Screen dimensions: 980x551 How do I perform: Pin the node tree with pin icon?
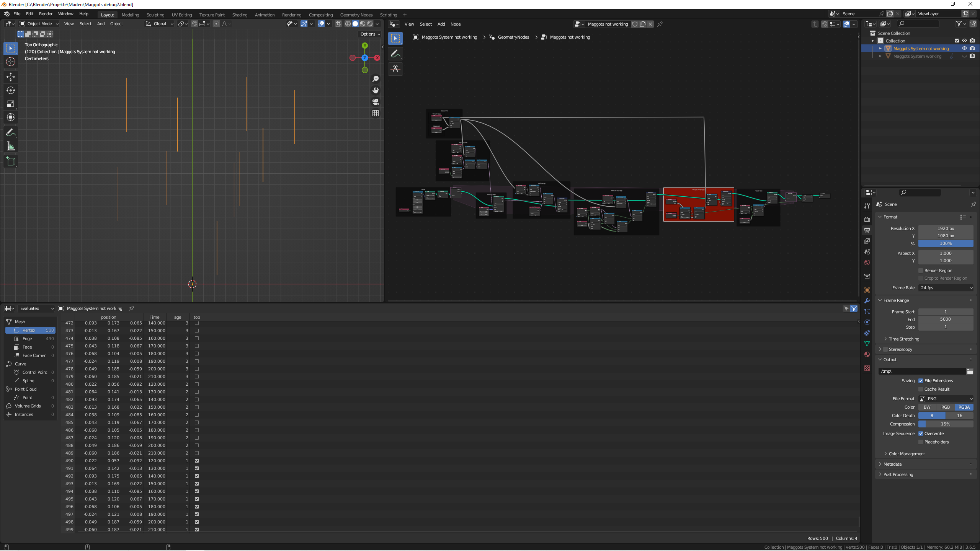click(x=660, y=24)
